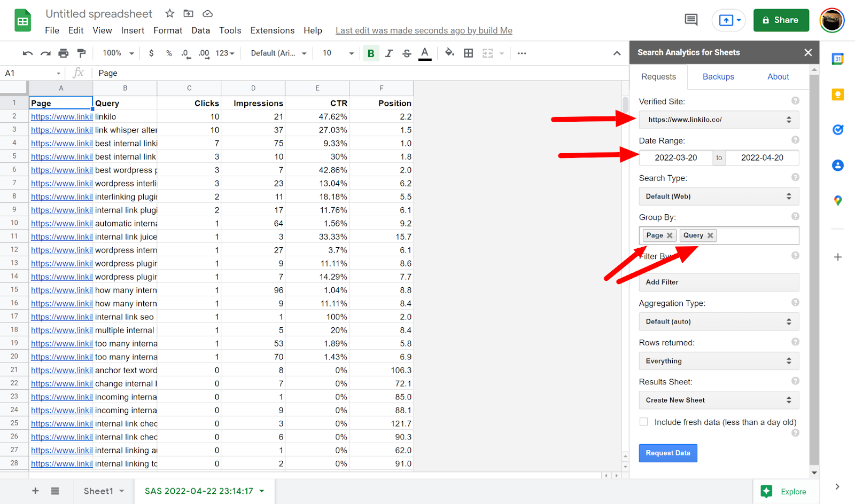Open Google Maps in side panel
The image size is (855, 504).
coord(838,201)
